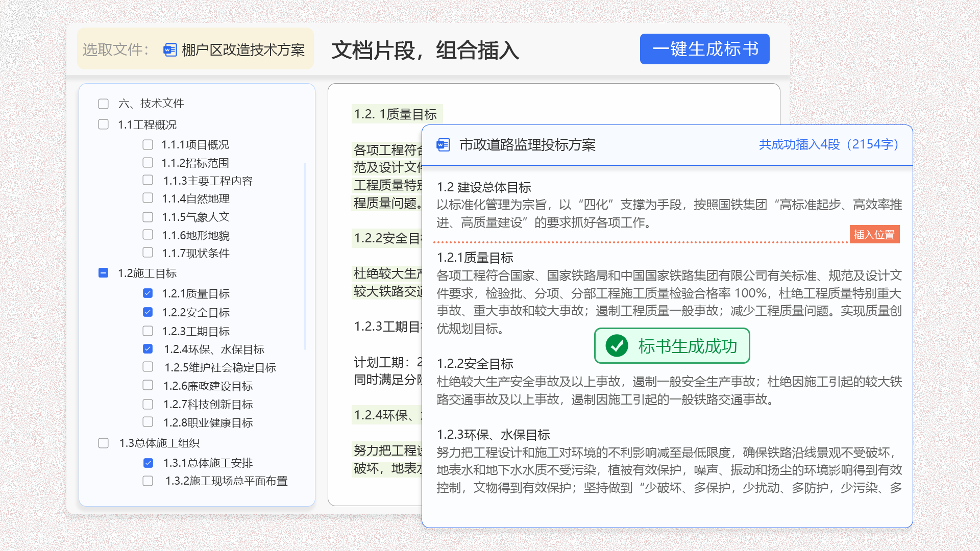Click the 1.1.4自然地理 tree item
Viewport: 980px width, 551px height.
195,198
